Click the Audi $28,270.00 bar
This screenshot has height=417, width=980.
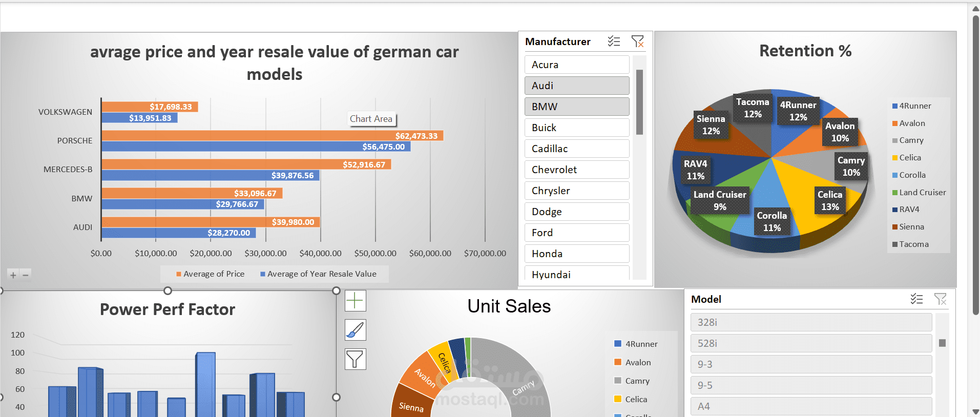pos(178,233)
